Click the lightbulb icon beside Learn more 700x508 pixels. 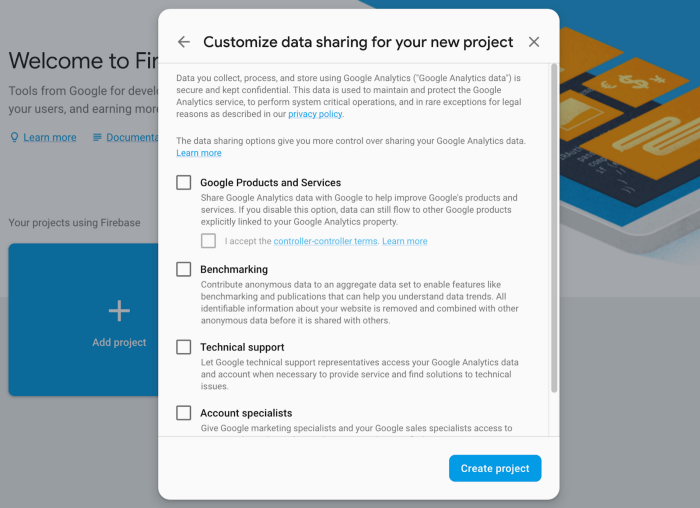[14, 137]
